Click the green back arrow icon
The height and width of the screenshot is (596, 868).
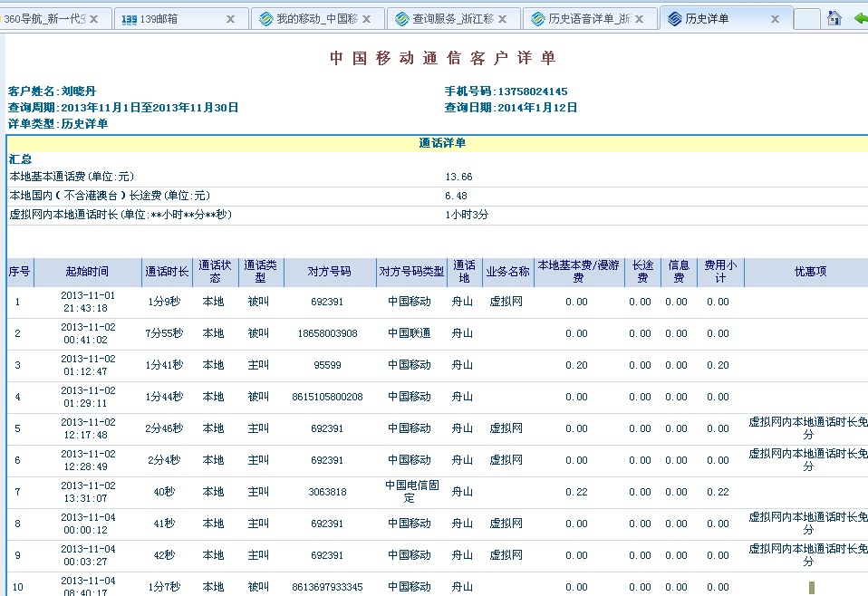coord(860,18)
